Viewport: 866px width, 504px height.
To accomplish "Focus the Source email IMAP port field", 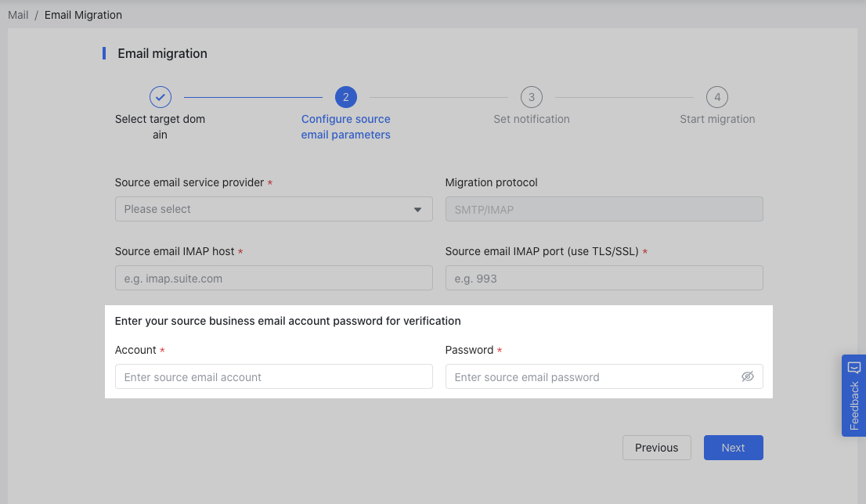I will (x=604, y=278).
